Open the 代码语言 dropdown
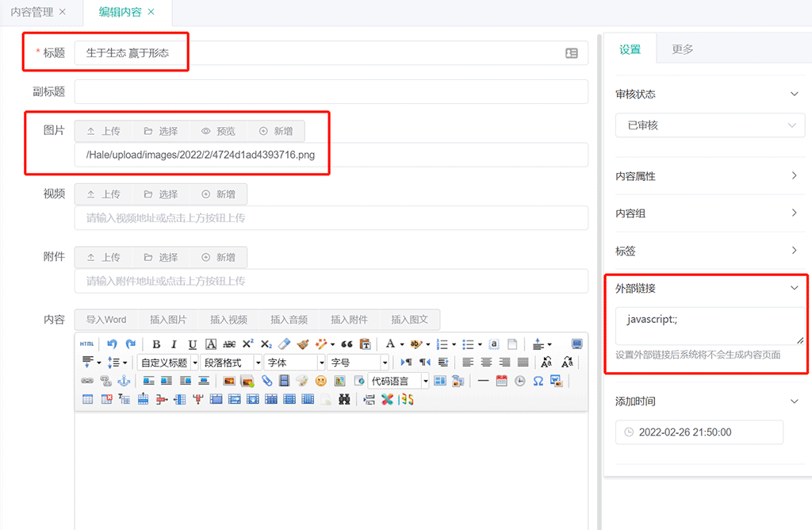812x530 pixels. point(399,382)
